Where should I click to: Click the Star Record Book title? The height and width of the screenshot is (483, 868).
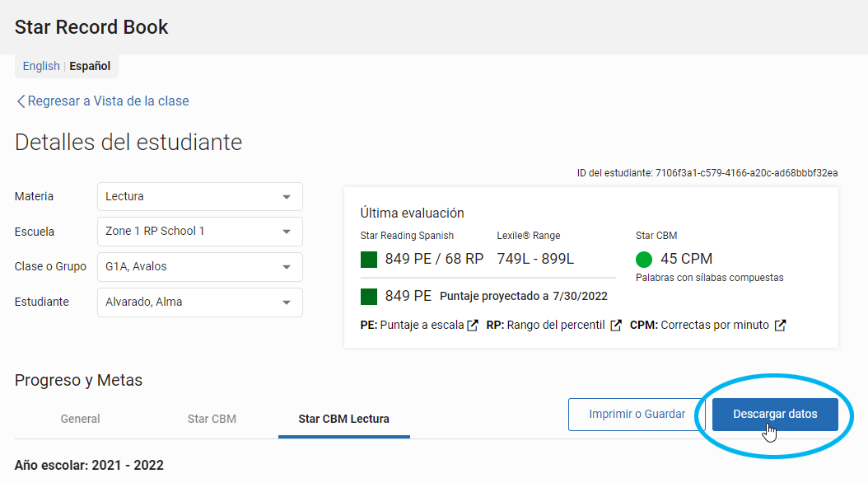91,27
